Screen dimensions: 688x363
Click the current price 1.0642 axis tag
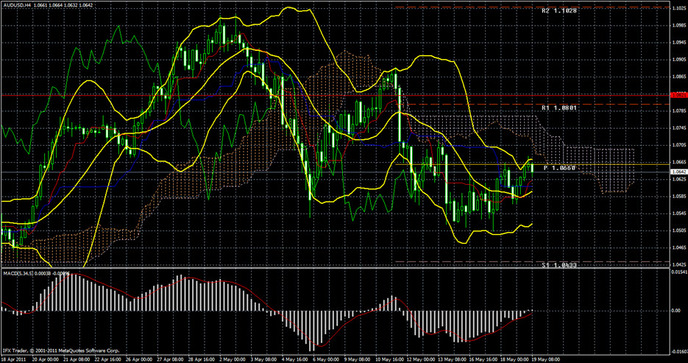(x=679, y=172)
